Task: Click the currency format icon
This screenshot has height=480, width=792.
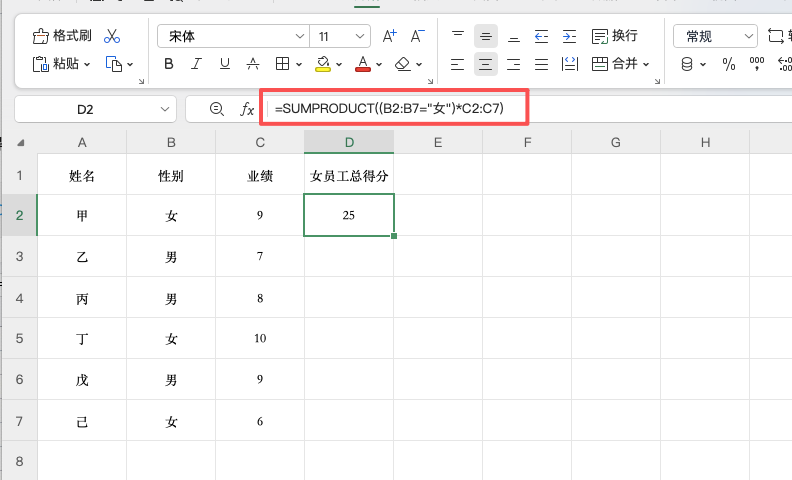Action: 687,64
